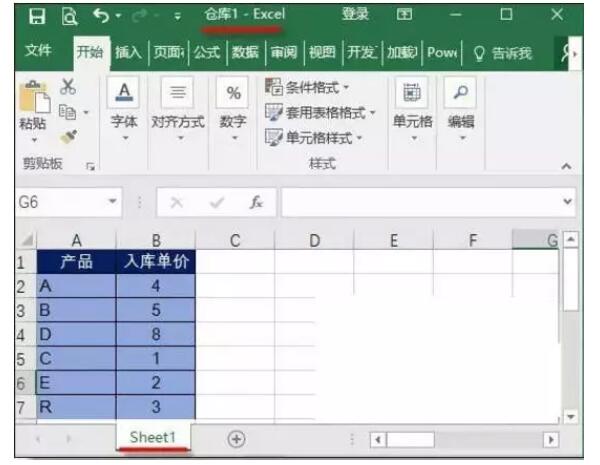600x465 pixels.
Task: Expand the formula bar
Action: 568,201
